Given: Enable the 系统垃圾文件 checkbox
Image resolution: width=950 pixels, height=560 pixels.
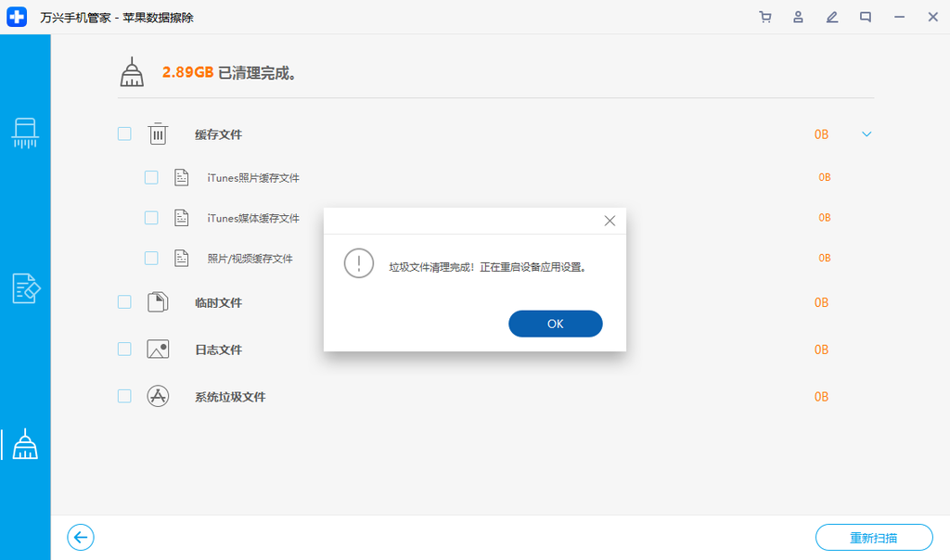Looking at the screenshot, I should (123, 396).
